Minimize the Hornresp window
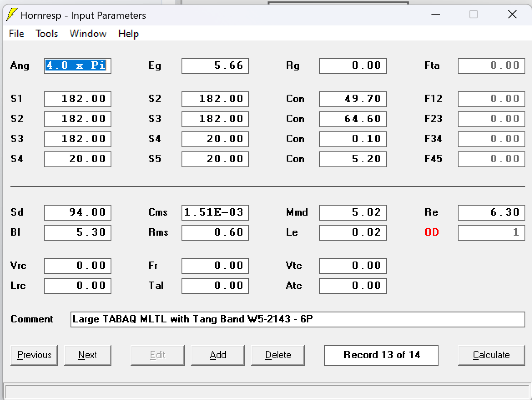Viewport: 532px width, 400px height. point(436,15)
